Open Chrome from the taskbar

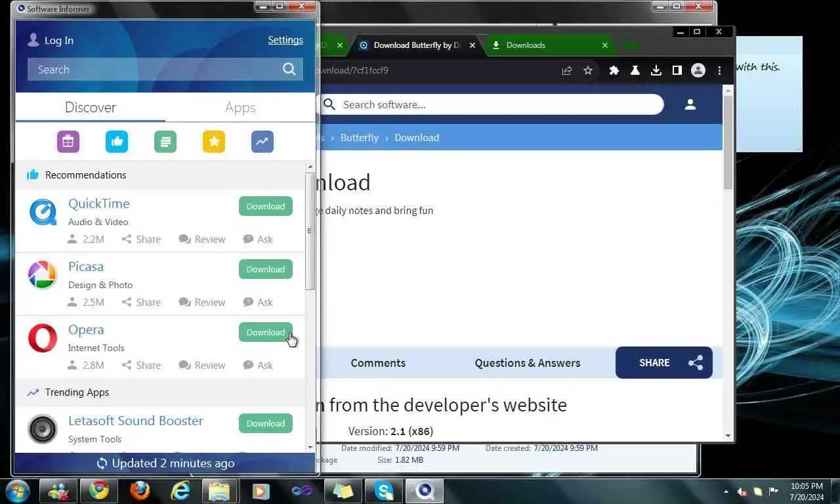(99, 491)
